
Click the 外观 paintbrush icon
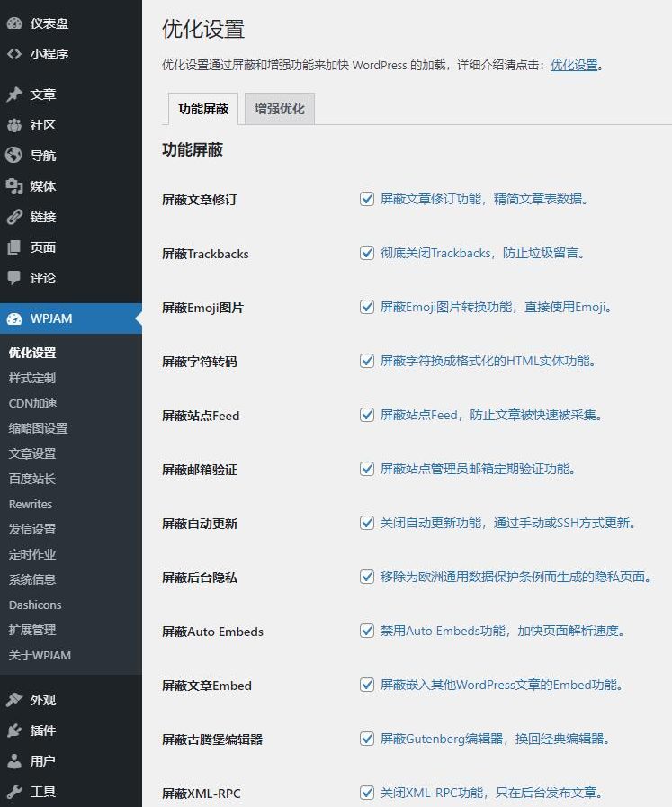point(14,700)
